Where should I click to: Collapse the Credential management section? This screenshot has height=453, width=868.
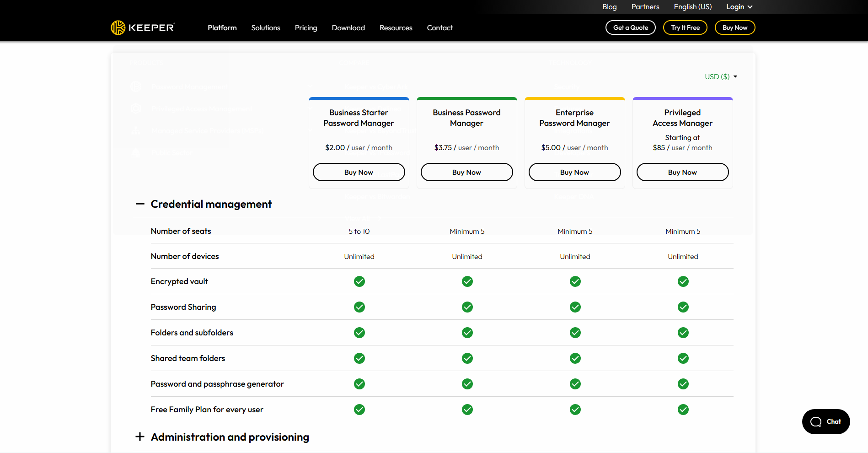[140, 204]
